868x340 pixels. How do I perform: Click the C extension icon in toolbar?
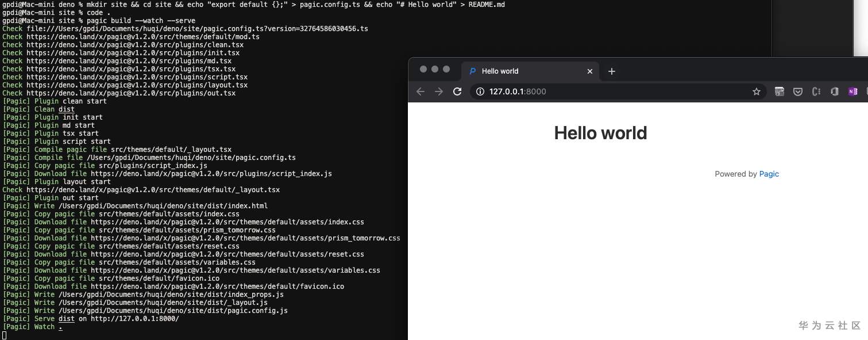click(x=816, y=91)
